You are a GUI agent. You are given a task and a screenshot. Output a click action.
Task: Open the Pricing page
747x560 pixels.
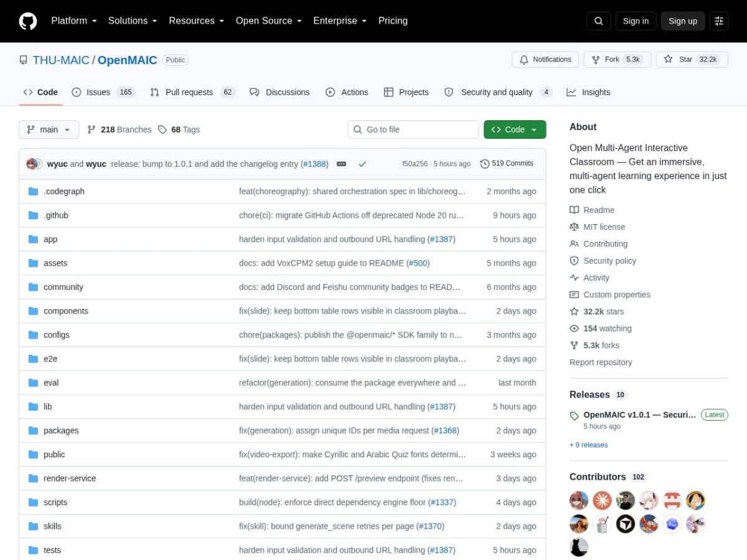[393, 21]
